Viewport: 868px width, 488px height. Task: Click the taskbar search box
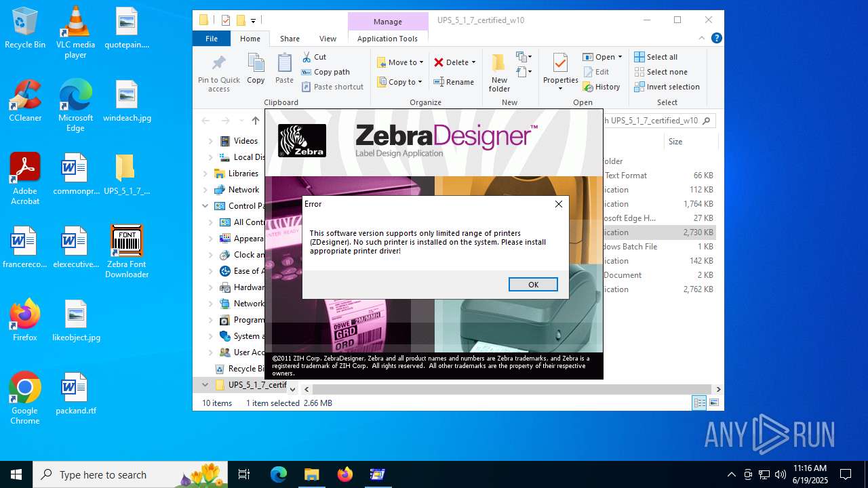(x=130, y=474)
